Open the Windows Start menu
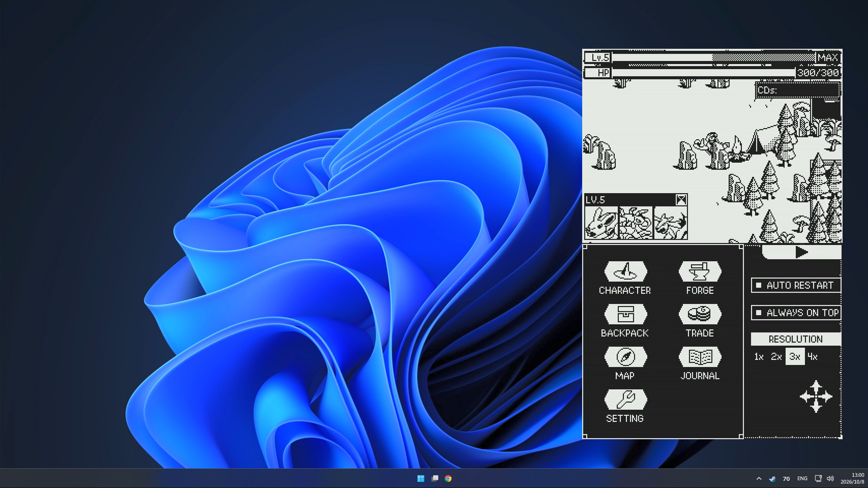This screenshot has height=488, width=868. point(421,479)
